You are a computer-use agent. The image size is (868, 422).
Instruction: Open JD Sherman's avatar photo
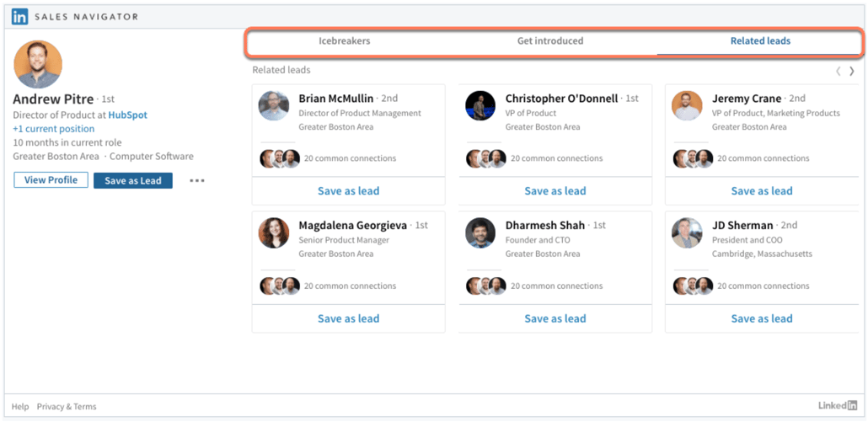687,232
